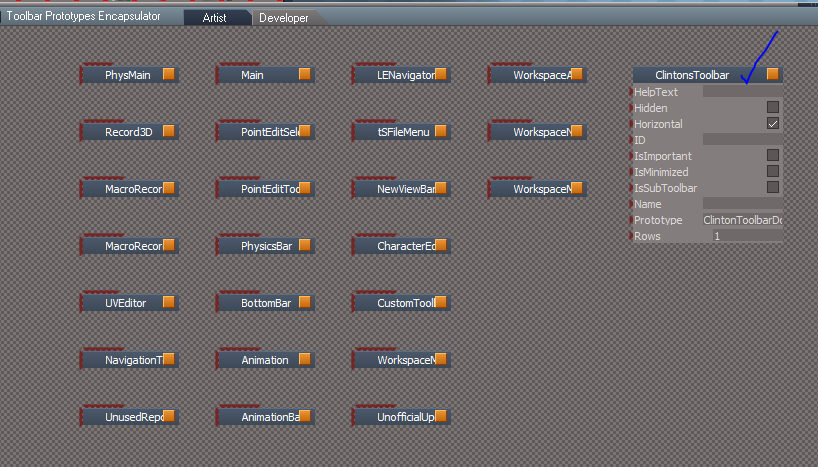Expand the CustomTool node via orange square
The width and height of the screenshot is (818, 467).
click(x=441, y=302)
